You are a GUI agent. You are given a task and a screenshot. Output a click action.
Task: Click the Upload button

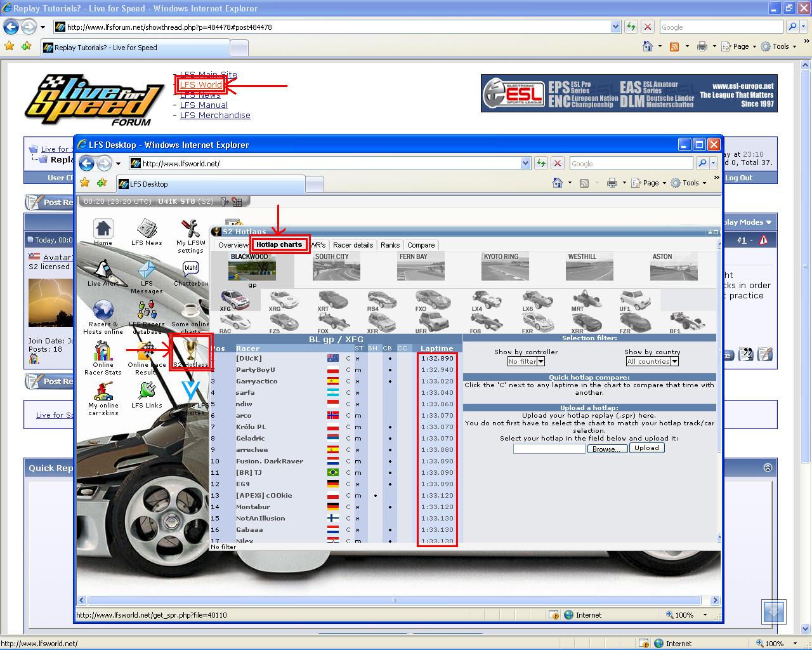(x=646, y=448)
